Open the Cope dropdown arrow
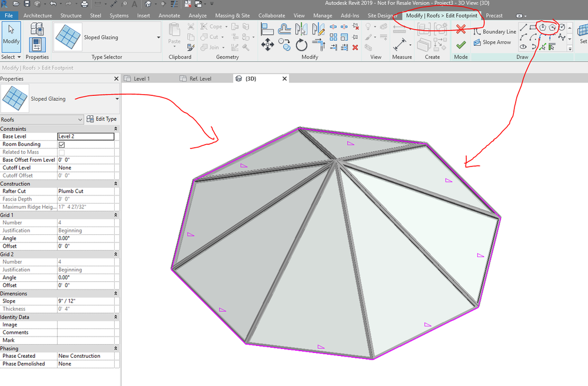The image size is (588, 386). tap(226, 26)
